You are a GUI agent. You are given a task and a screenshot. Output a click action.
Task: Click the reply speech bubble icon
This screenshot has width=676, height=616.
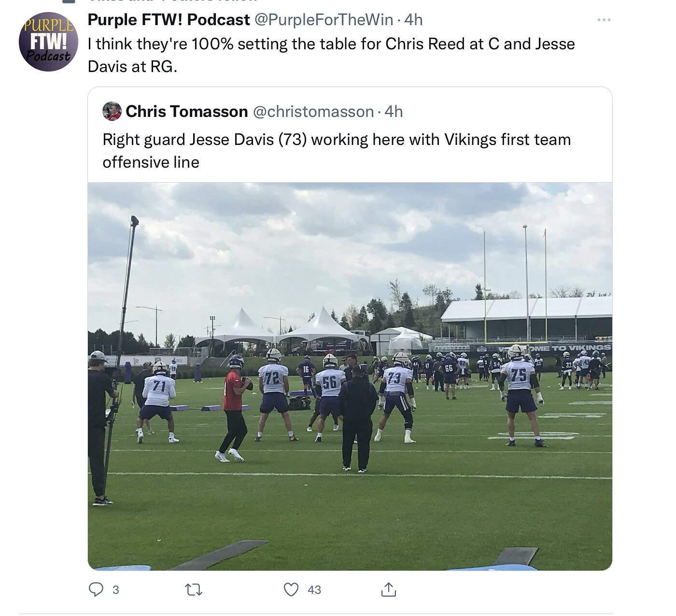(96, 589)
